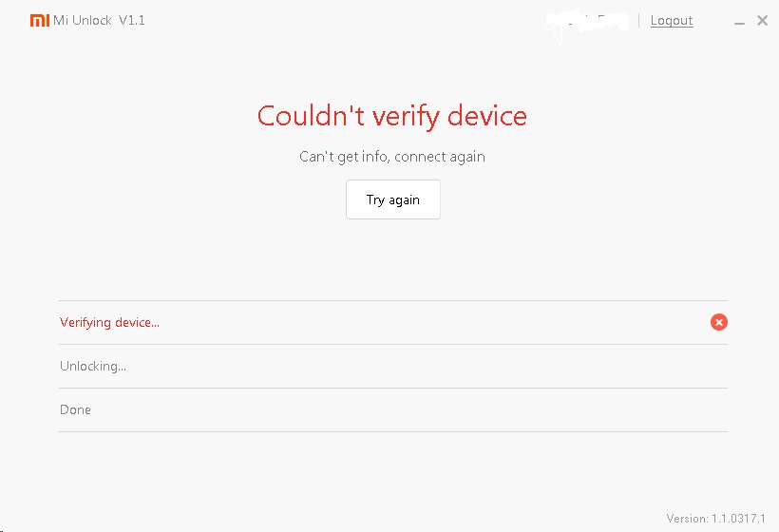Viewport: 779px width, 532px height.
Task: Click the "Couldn't verify device" heading
Action: tap(391, 116)
